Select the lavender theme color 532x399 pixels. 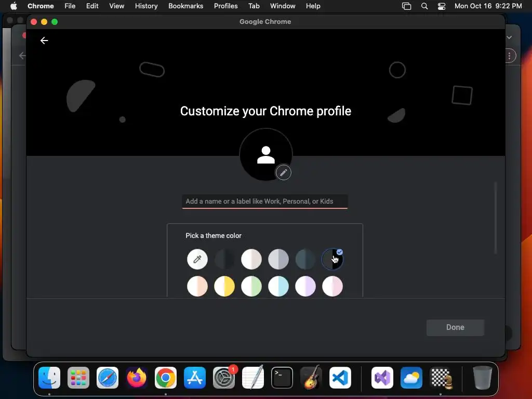[x=305, y=286]
